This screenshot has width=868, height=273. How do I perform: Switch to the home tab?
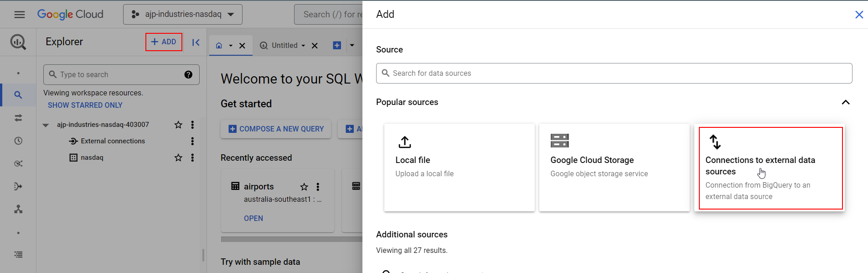click(219, 46)
